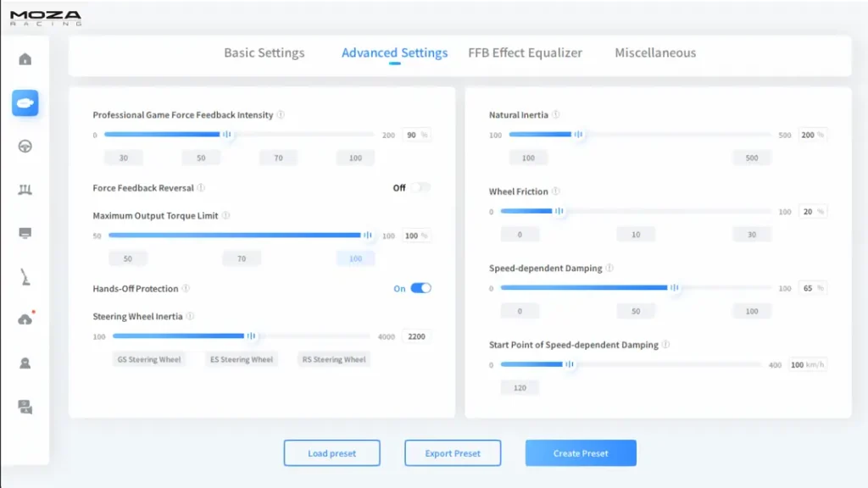Open the steering wheel settings panel
Viewport: 868px width, 488px height.
(x=25, y=146)
